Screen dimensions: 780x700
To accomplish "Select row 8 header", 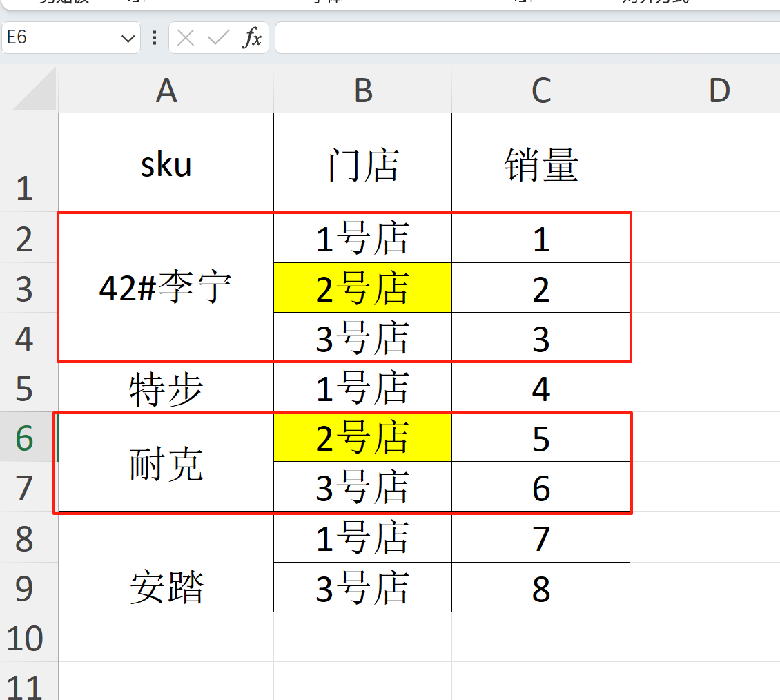I will [x=29, y=537].
